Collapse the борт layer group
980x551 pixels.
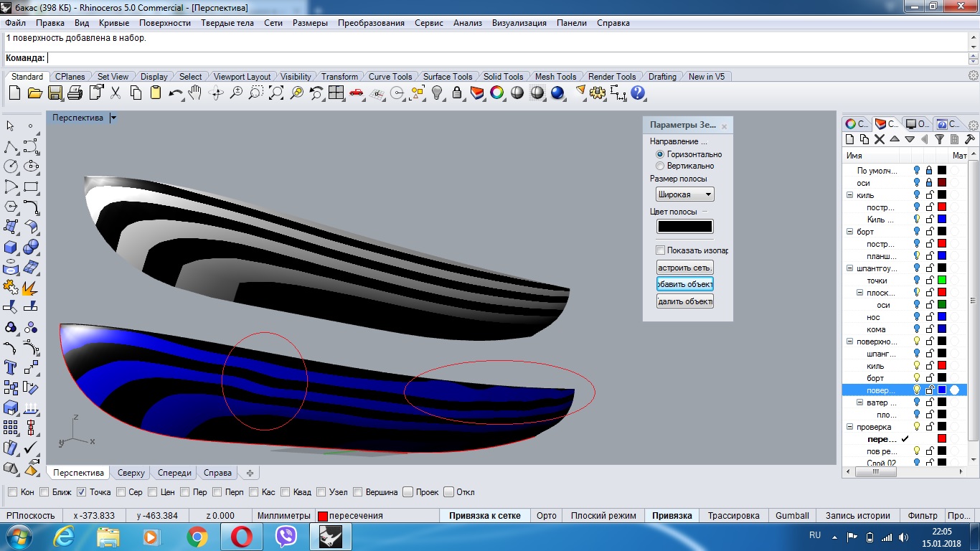click(850, 232)
